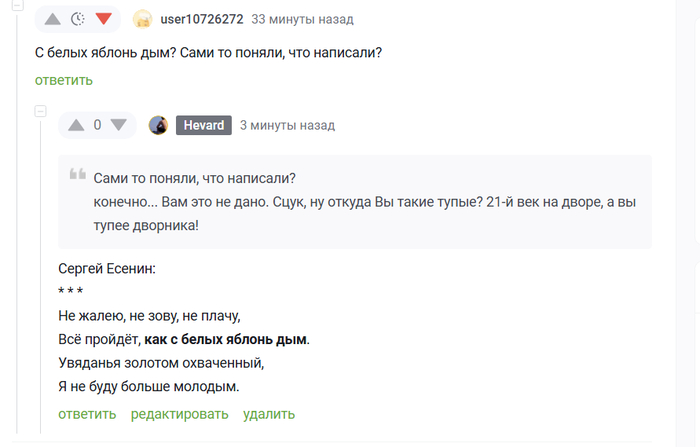
Task: Collapse Hevard's reply branch
Action: (x=41, y=111)
